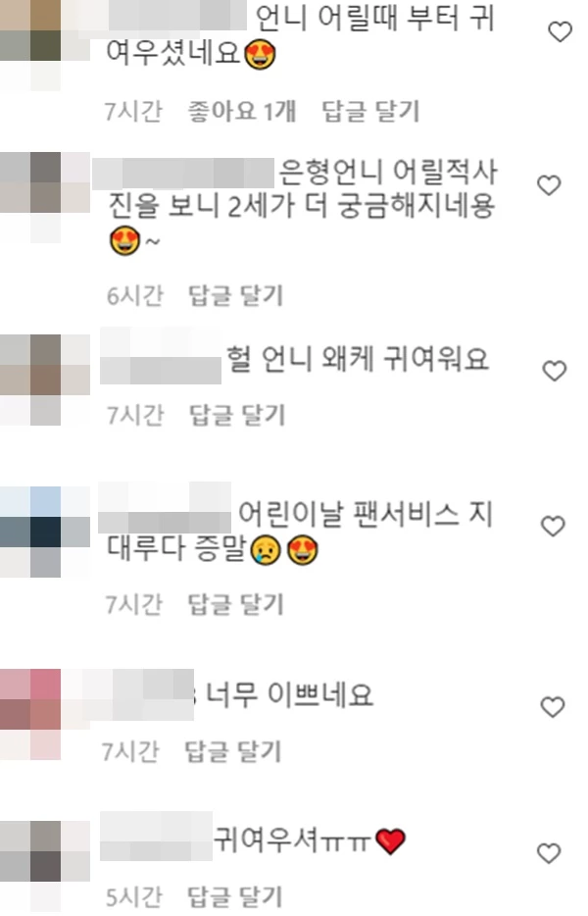
Task: Reply to the '너무 이쁘네요' comment
Action: [233, 751]
